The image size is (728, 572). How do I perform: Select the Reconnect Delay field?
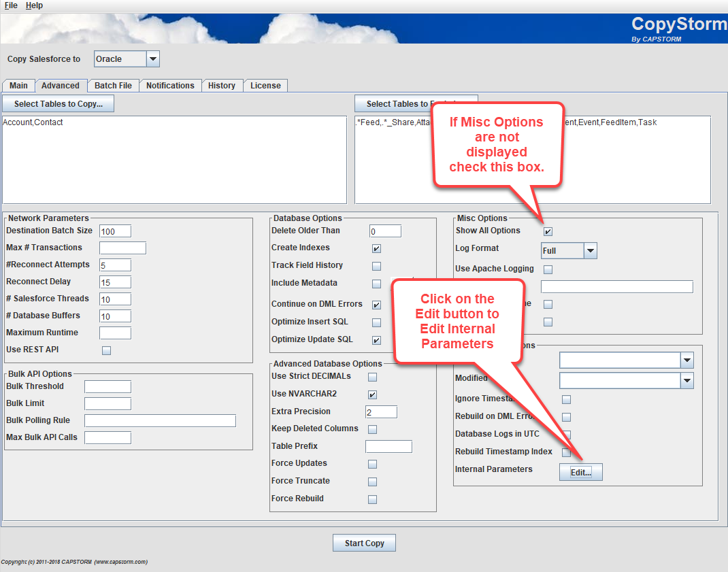point(115,282)
